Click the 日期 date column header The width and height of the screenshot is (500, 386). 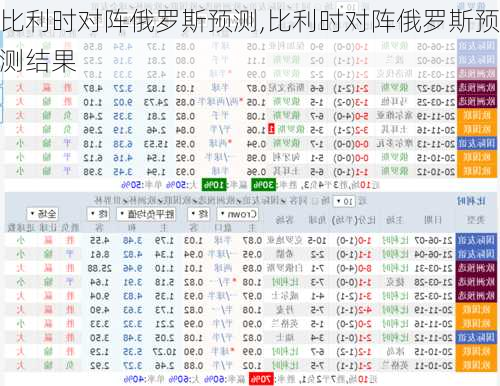[x=433, y=220]
